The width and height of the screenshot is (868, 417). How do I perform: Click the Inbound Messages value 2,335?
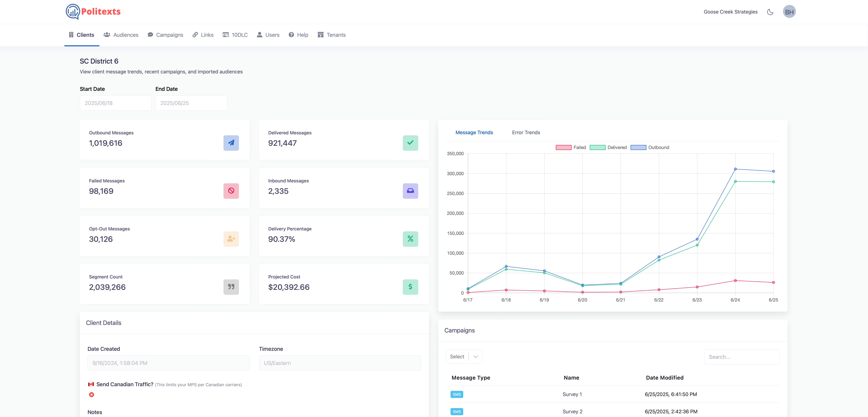[x=278, y=191]
